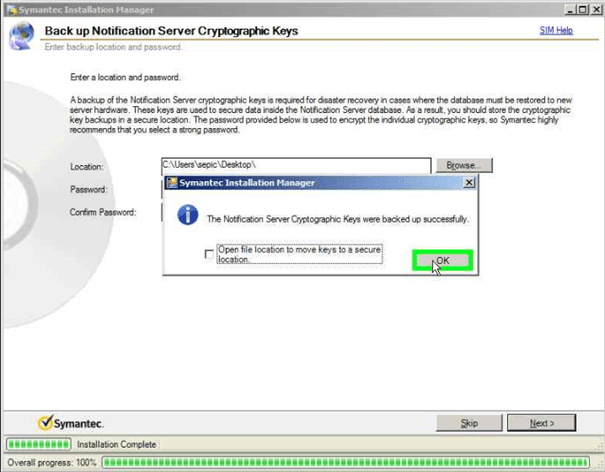Image resolution: width=605 pixels, height=472 pixels.
Task: Enable the open file location checkbox
Action: [x=209, y=254]
